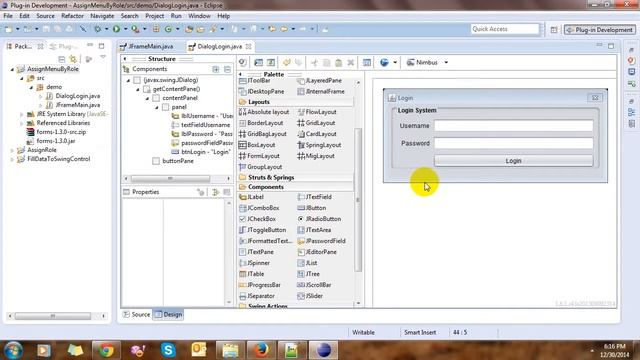Open the Refactor menu
The width and height of the screenshot is (640, 360).
tap(72, 16)
